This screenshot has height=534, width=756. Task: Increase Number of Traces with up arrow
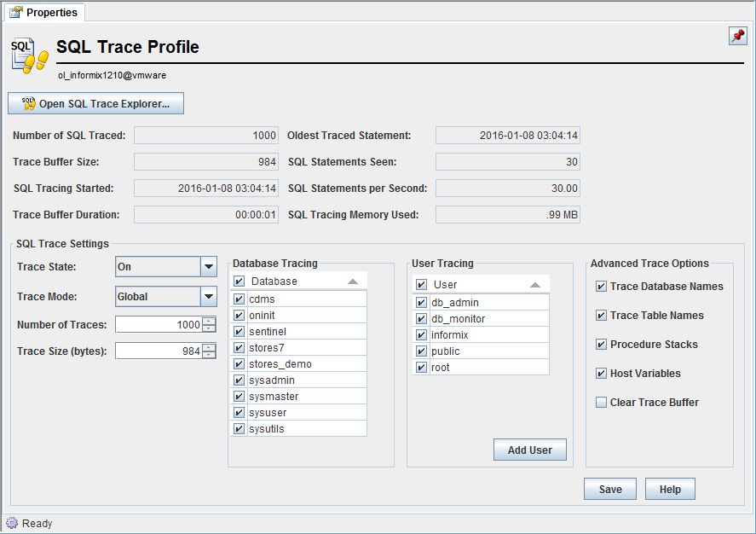209,321
